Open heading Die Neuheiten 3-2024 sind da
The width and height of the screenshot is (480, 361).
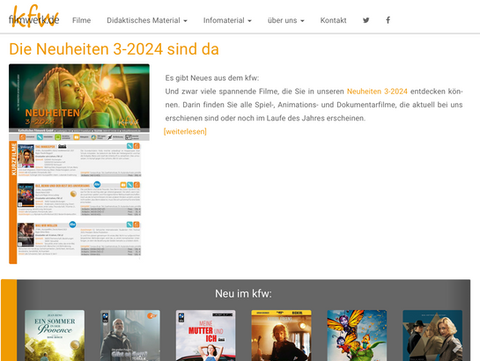pyautogui.click(x=114, y=49)
